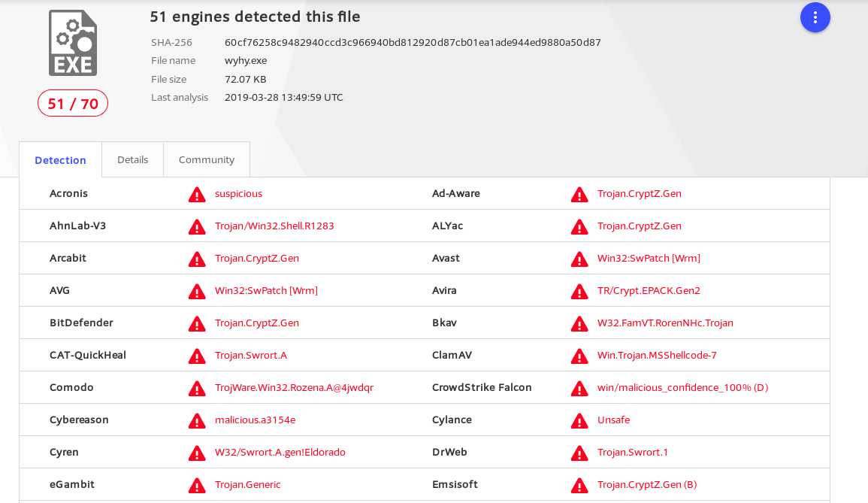This screenshot has height=503, width=868.
Task: Click eGambit result Trojan.Generic
Action: (248, 484)
